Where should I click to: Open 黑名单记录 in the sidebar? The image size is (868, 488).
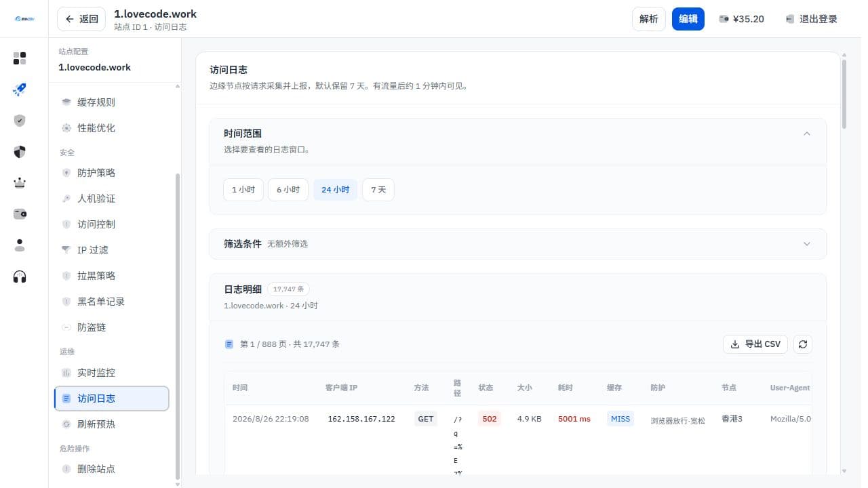(x=112, y=302)
